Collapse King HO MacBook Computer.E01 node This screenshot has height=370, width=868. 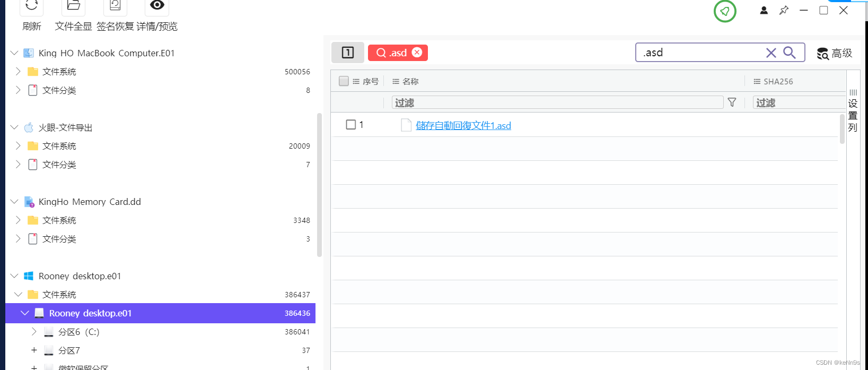pos(14,53)
